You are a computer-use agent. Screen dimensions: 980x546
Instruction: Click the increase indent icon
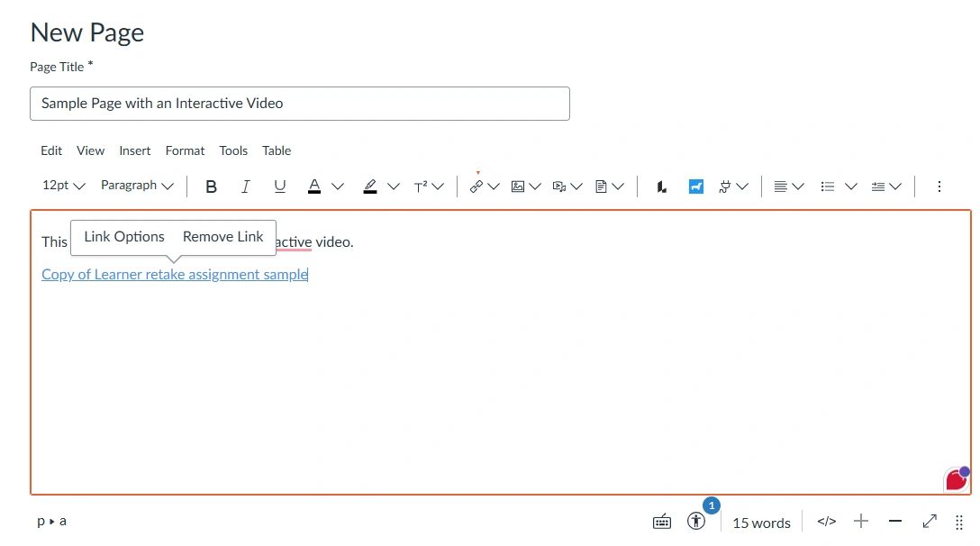[878, 187]
